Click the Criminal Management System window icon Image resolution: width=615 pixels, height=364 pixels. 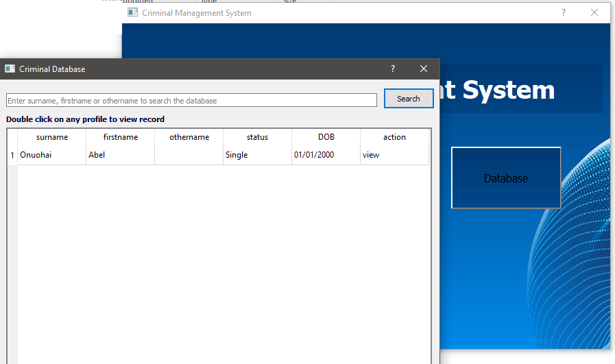tap(133, 12)
